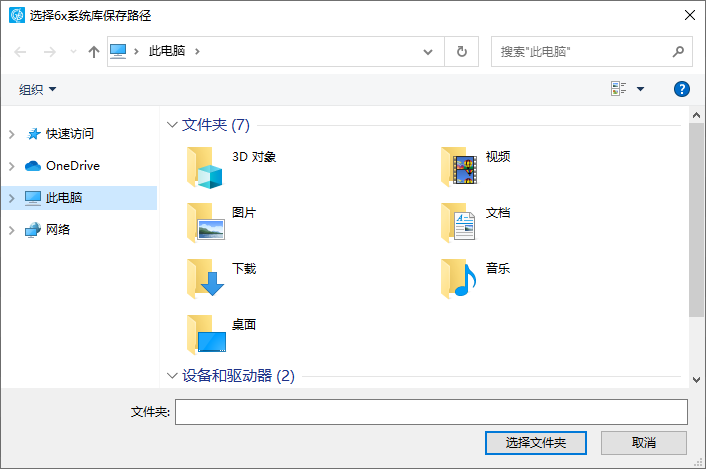Select the 3D 对象 folder icon
The image size is (706, 469).
(x=205, y=167)
